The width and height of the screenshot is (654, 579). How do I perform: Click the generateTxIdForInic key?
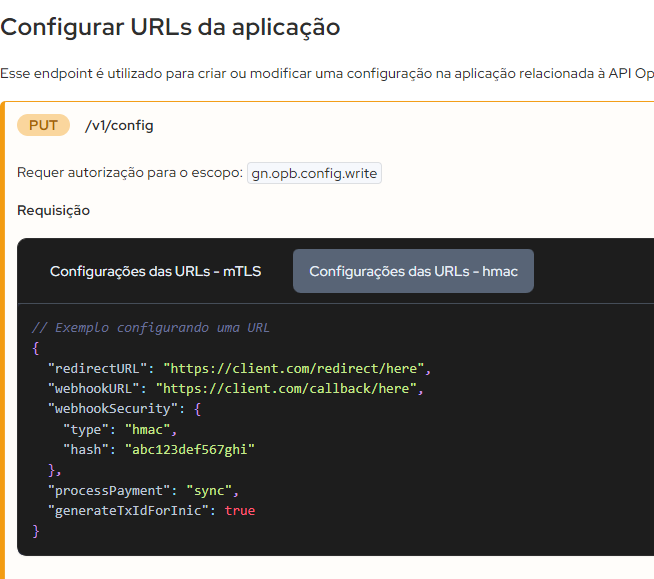[128, 511]
